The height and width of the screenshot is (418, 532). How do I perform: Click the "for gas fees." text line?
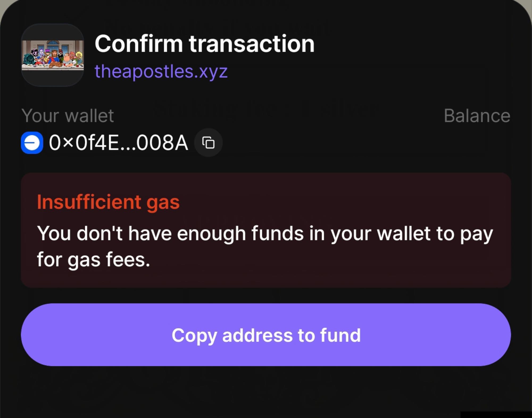pyautogui.click(x=93, y=260)
